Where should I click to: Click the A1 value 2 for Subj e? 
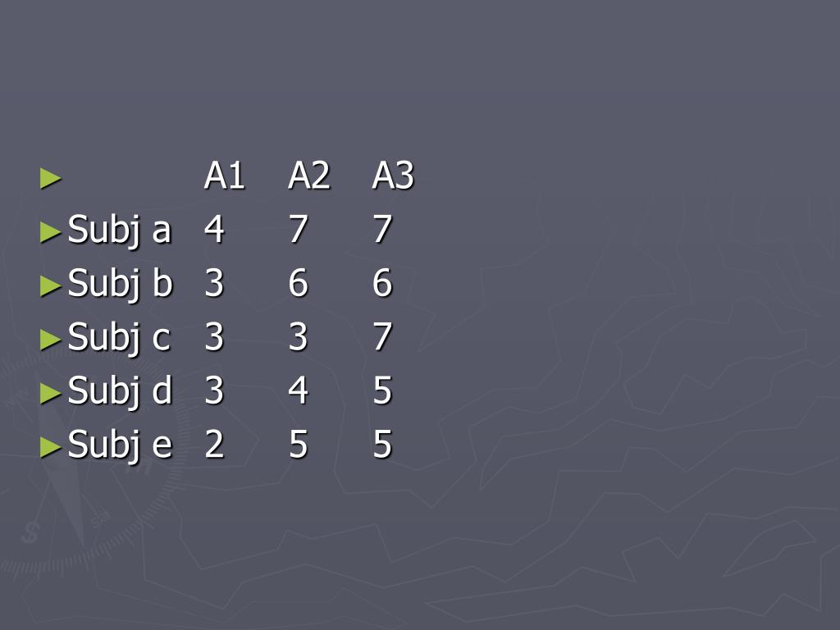[x=214, y=446]
